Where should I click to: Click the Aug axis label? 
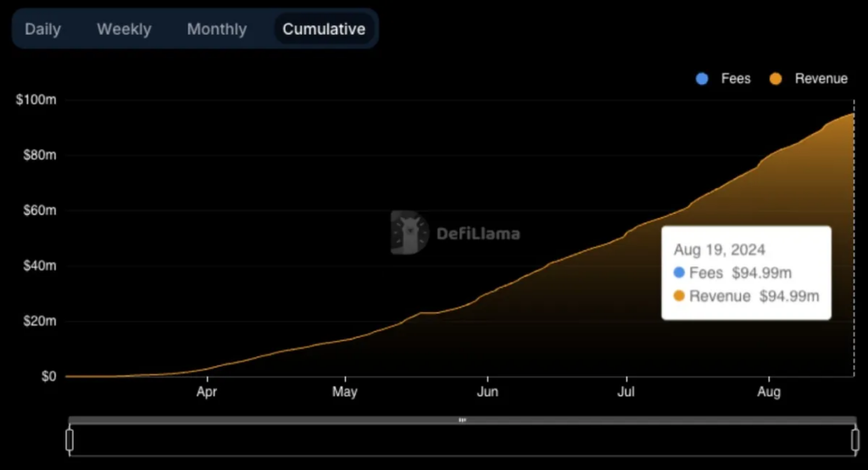769,392
